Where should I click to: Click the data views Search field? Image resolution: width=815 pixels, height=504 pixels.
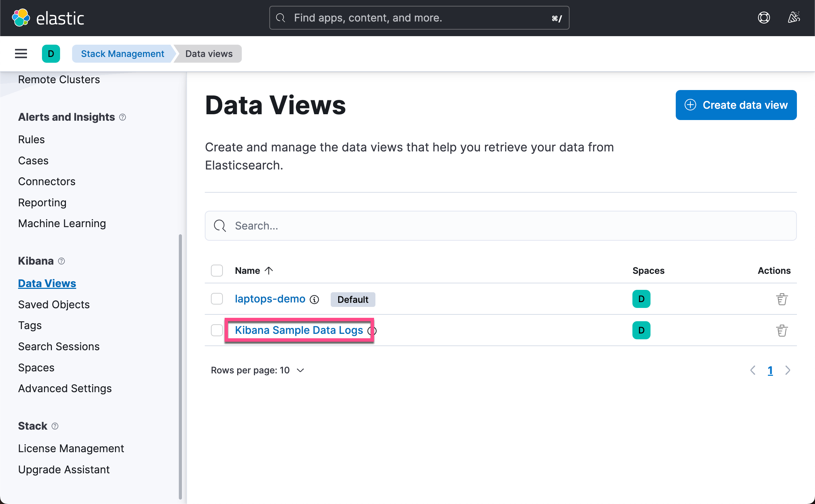[500, 226]
